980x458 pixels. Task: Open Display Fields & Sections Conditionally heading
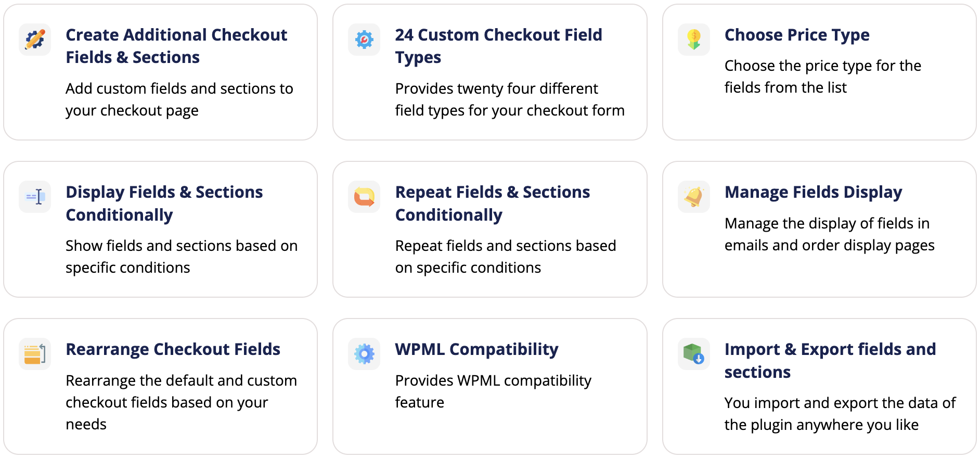point(164,203)
